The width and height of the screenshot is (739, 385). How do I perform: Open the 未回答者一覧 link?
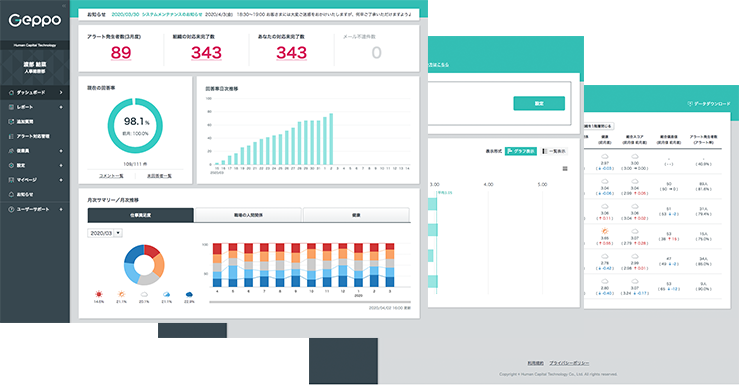[159, 176]
